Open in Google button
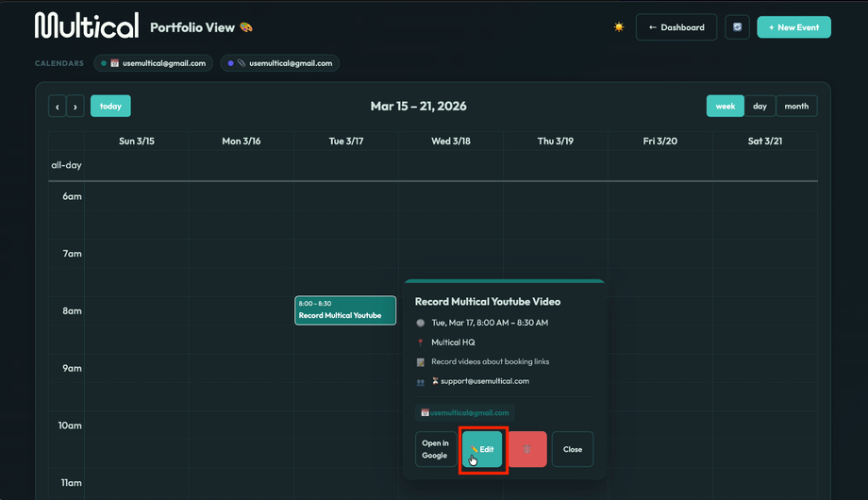Screen dimensions: 868x500 pyautogui.click(x=436, y=449)
